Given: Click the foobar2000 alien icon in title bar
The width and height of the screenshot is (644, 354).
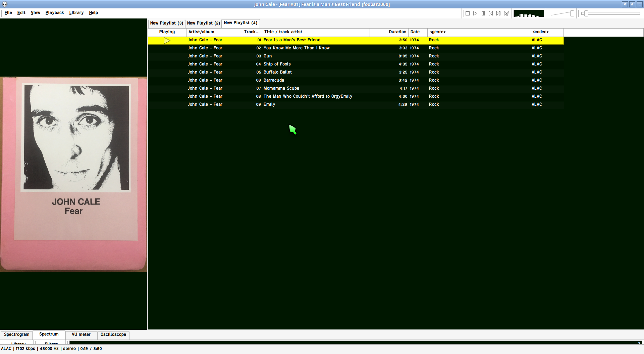Looking at the screenshot, I should tap(4, 4).
